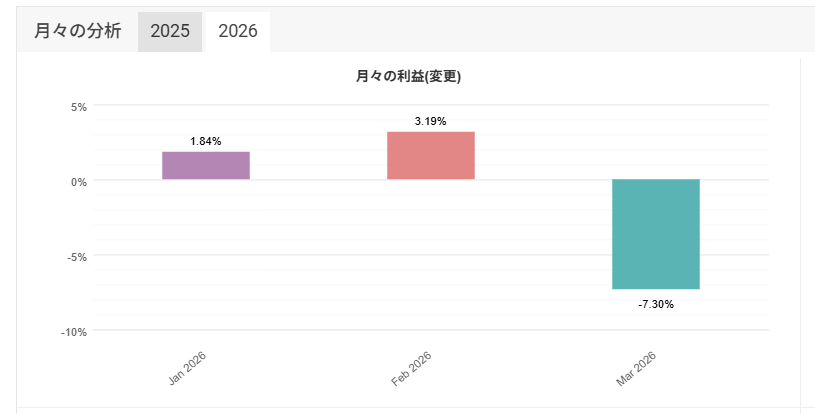Click the -10% y-axis label
Screen dimensions: 815x414
pos(75,331)
